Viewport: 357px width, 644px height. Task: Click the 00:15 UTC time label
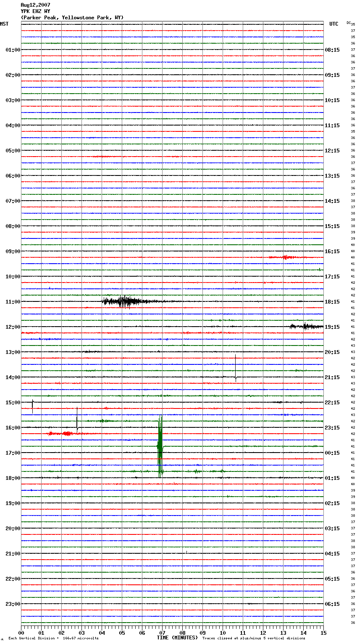(x=332, y=453)
